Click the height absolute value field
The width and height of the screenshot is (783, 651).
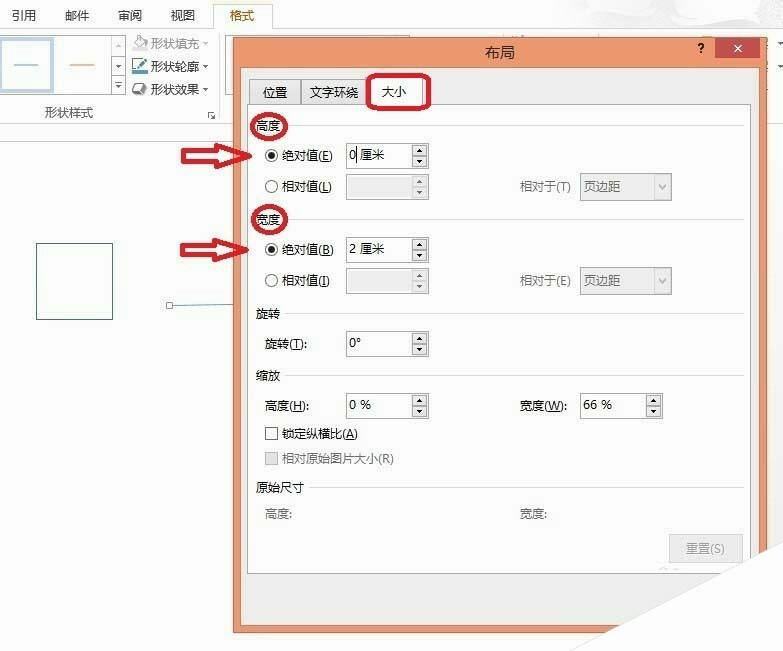(379, 155)
